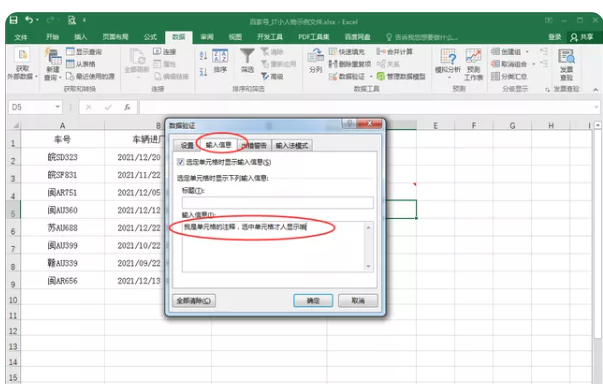Click Subtotal (分类汇总) icon
Image resolution: width=603 pixels, height=384 pixels.
coord(496,76)
